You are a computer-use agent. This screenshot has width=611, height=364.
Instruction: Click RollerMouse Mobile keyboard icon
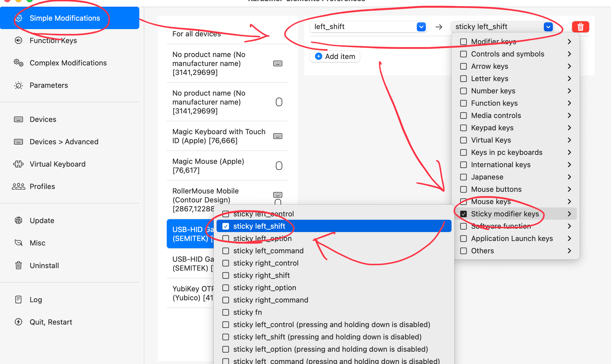(278, 195)
